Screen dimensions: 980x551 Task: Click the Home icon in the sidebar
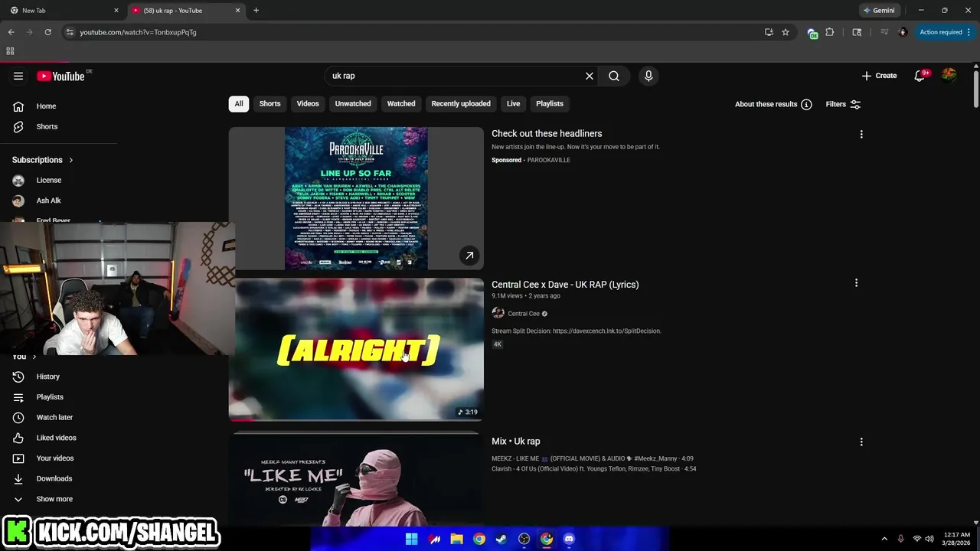click(18, 106)
